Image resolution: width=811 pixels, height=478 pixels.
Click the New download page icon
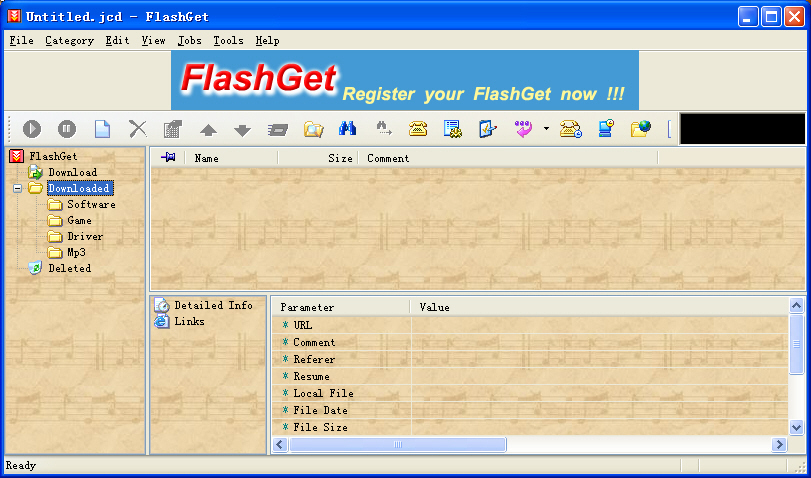click(x=102, y=129)
